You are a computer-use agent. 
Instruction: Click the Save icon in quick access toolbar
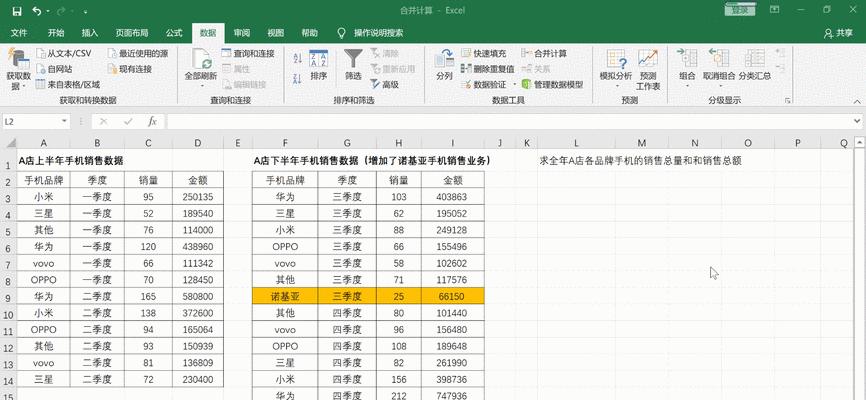17,10
